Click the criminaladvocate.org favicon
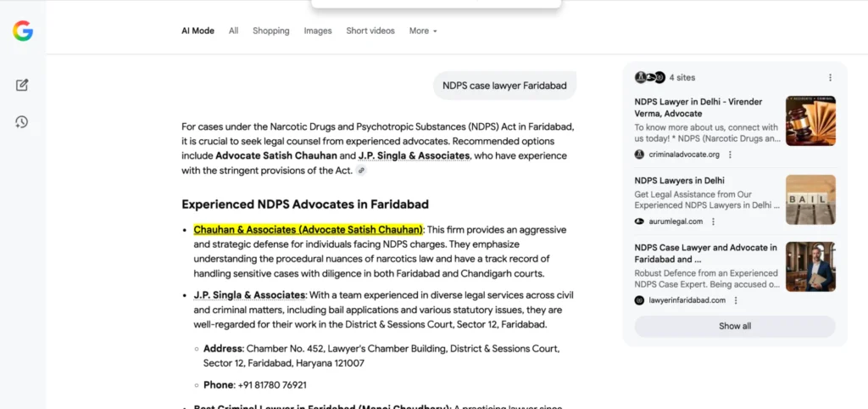The height and width of the screenshot is (409, 868). click(639, 154)
